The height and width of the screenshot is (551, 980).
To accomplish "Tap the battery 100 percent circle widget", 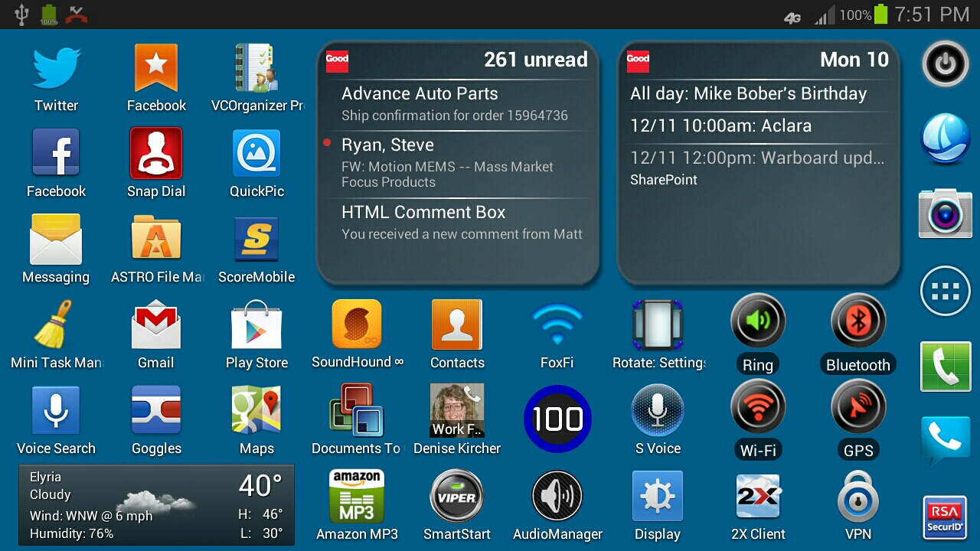I will (557, 419).
